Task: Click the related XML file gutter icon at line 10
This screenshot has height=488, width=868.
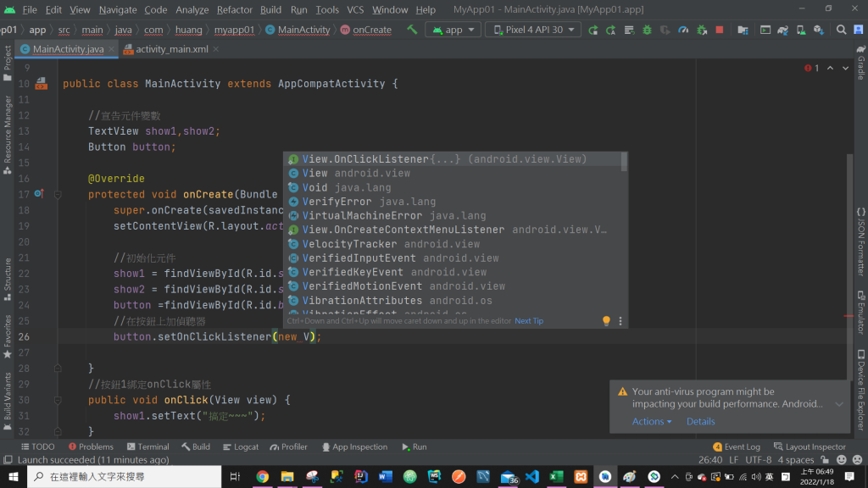Action: 42,84
